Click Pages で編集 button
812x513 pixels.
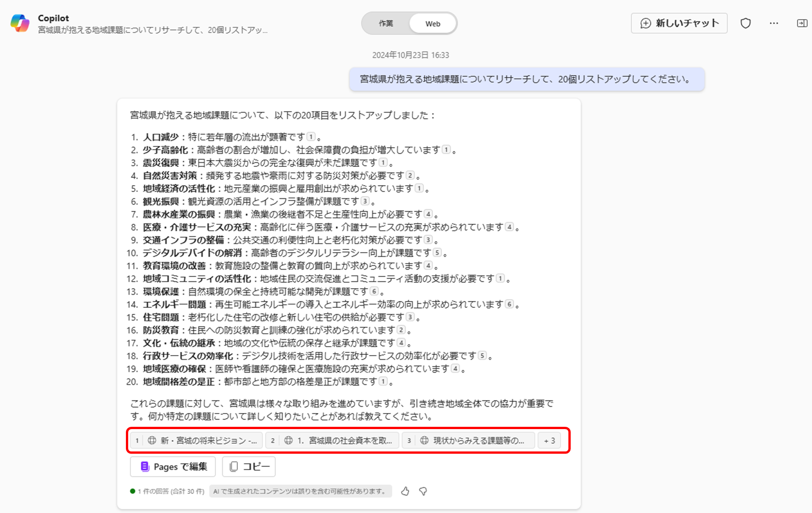click(173, 466)
